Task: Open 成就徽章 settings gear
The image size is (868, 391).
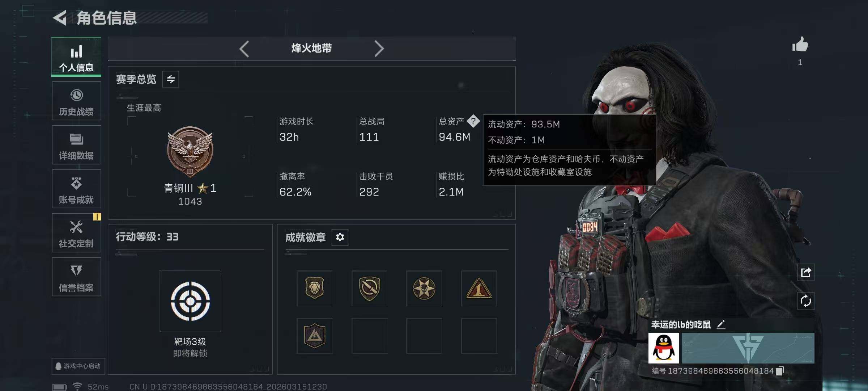Action: pyautogui.click(x=340, y=237)
